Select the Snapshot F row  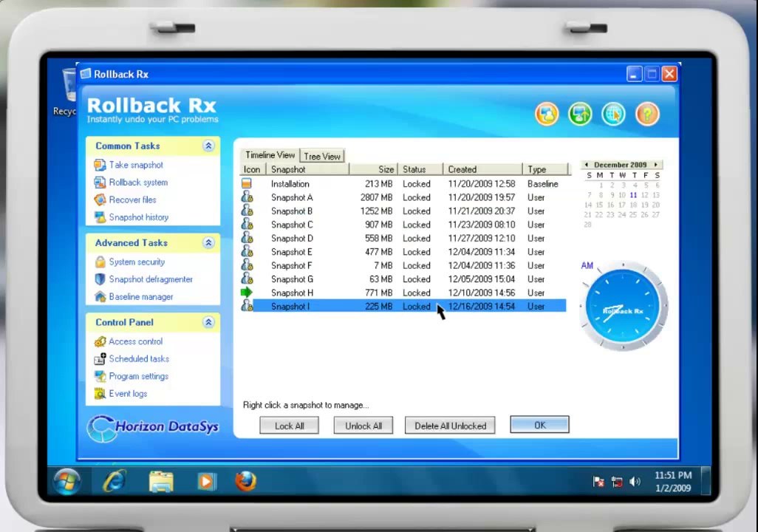click(403, 265)
